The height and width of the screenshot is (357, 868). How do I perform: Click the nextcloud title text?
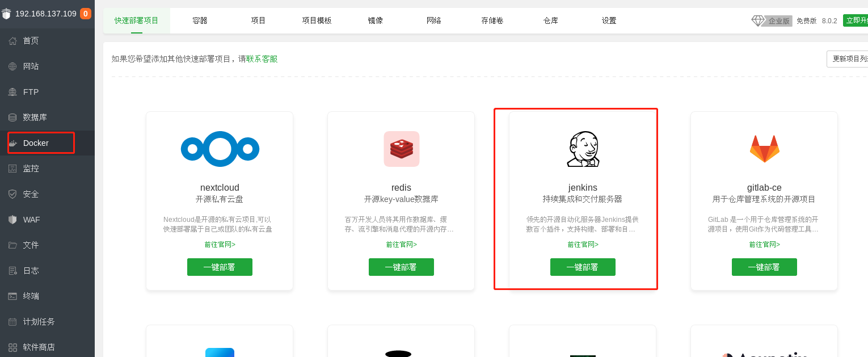[220, 188]
